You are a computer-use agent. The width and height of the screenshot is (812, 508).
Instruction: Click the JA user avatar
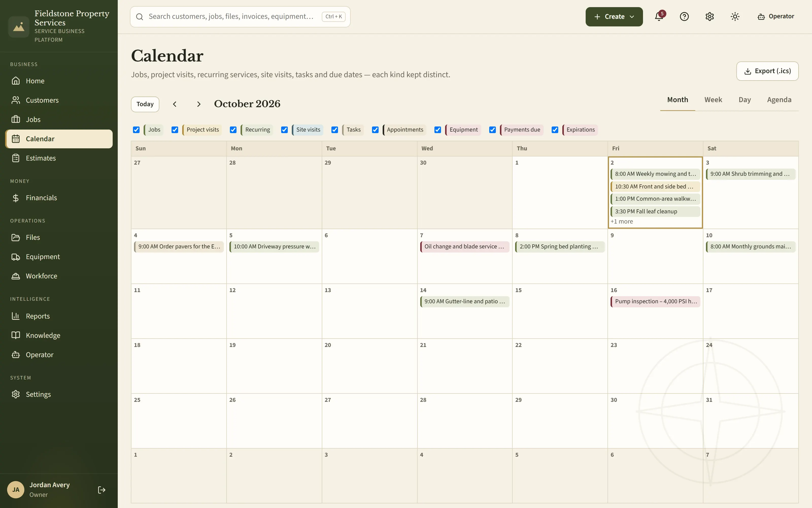click(x=16, y=489)
